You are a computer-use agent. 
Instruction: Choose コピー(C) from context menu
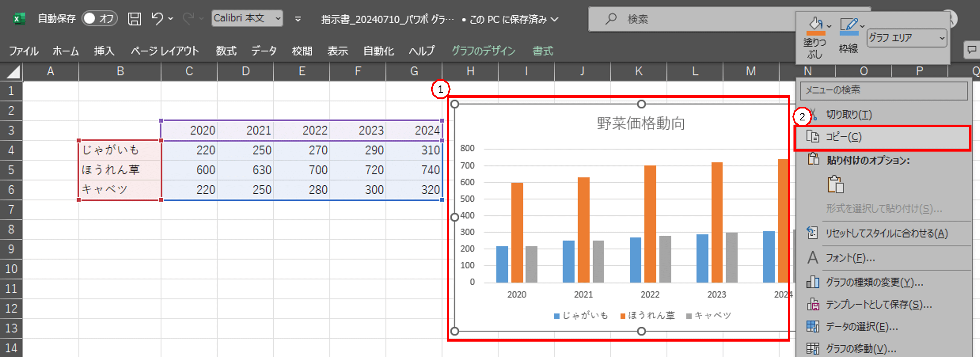pyautogui.click(x=883, y=137)
